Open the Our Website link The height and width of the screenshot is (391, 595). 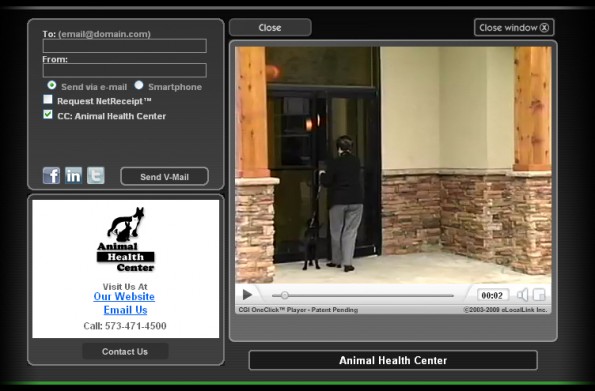click(124, 296)
